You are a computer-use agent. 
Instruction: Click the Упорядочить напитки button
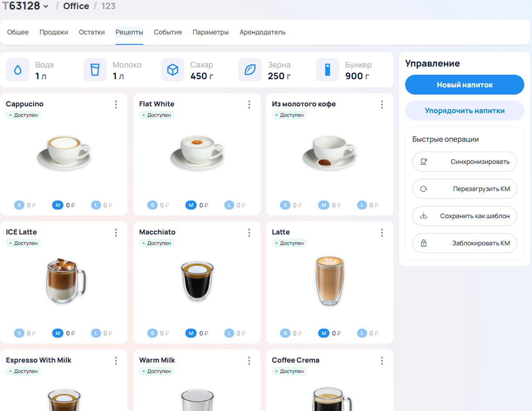point(464,110)
